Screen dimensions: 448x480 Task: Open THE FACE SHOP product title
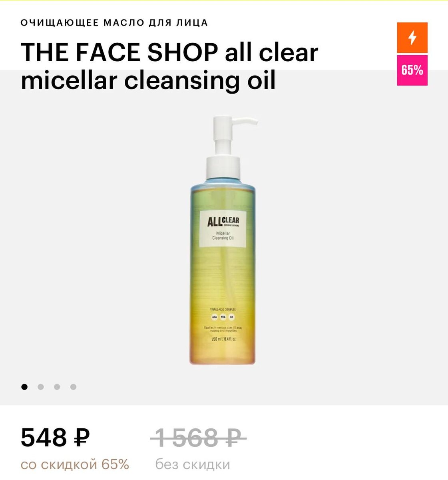(x=169, y=66)
